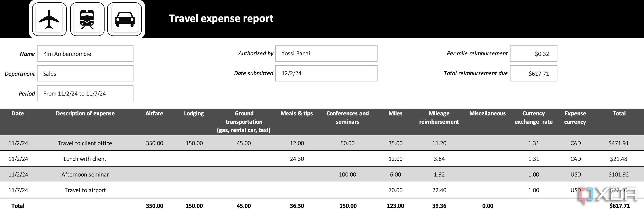The width and height of the screenshot is (644, 212).
Task: Select the $21.48 total cell
Action: coord(619,159)
